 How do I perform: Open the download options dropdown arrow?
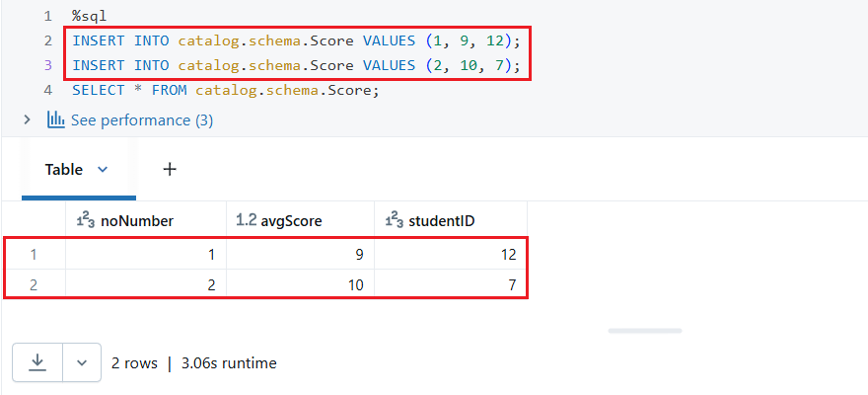tap(81, 362)
